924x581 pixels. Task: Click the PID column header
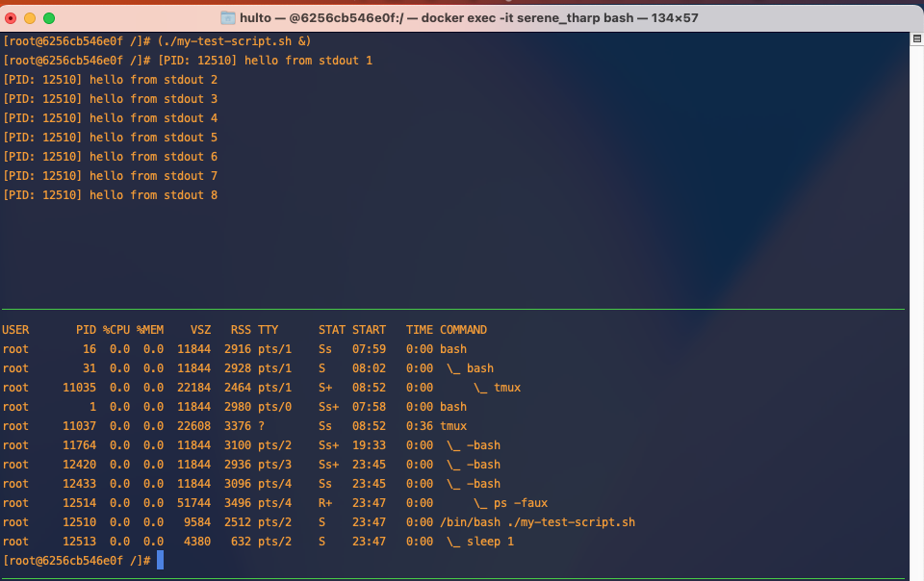click(x=86, y=330)
